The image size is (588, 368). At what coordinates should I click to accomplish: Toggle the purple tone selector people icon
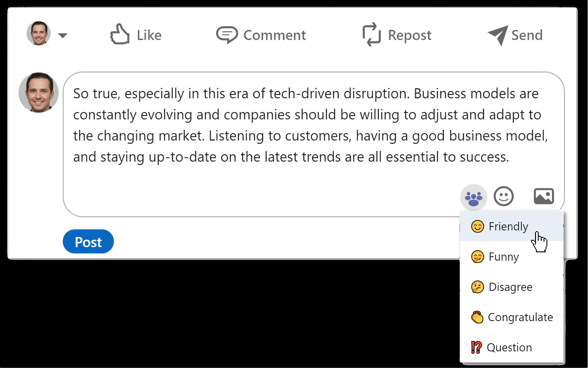point(473,197)
